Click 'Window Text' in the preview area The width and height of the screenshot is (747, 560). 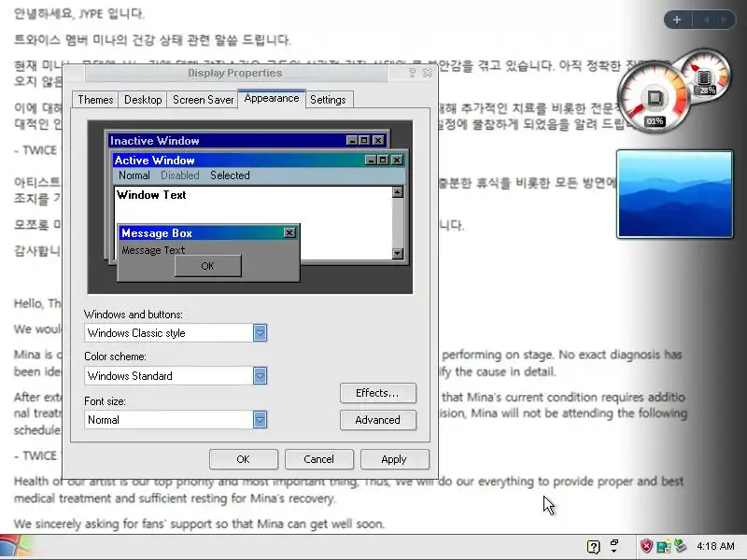tap(151, 195)
